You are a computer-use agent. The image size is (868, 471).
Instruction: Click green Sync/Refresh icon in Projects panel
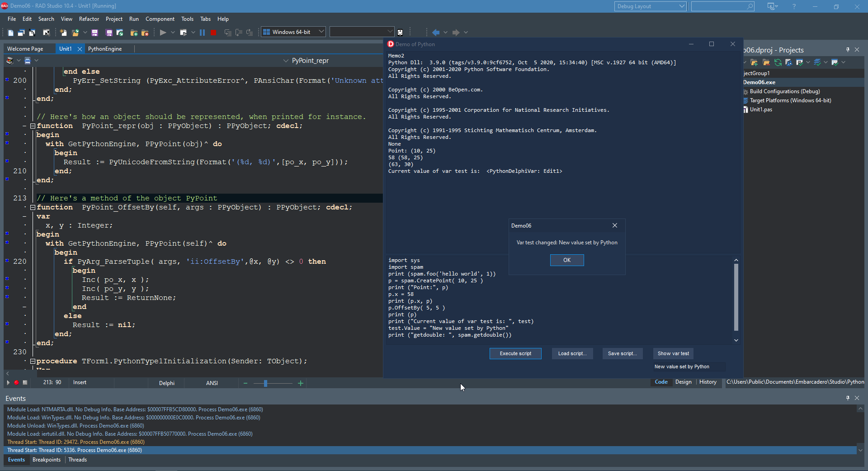pos(778,62)
